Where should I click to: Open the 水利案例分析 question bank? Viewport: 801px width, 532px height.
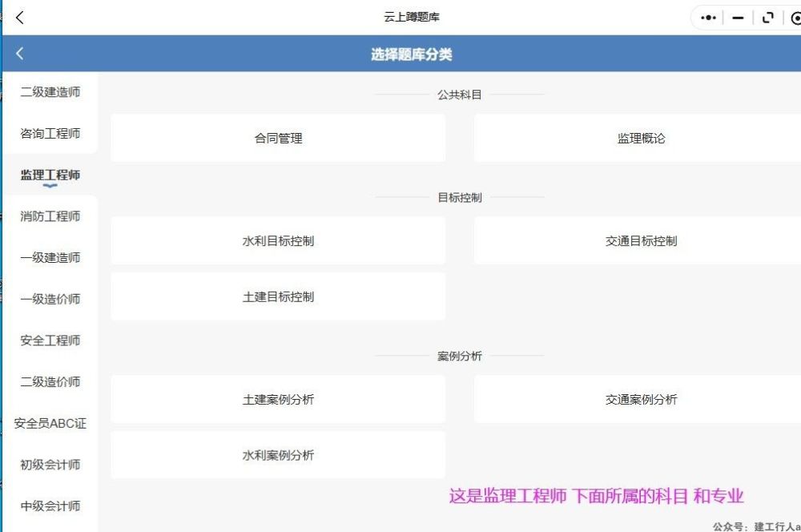pyautogui.click(x=278, y=456)
